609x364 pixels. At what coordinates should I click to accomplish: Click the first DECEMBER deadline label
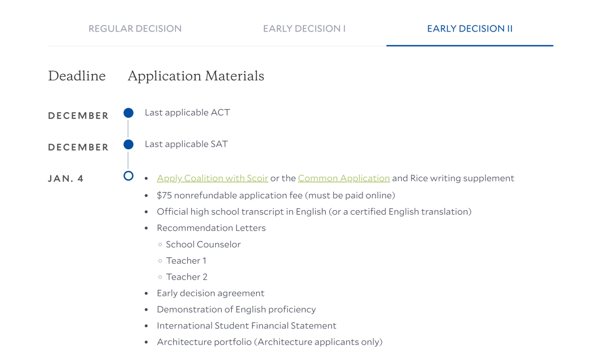pyautogui.click(x=78, y=116)
